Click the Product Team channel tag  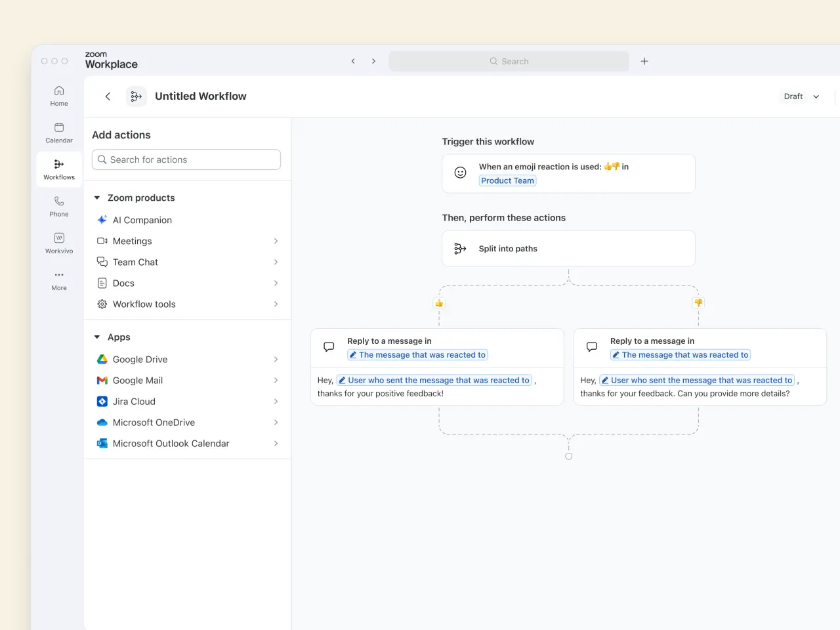tap(507, 180)
